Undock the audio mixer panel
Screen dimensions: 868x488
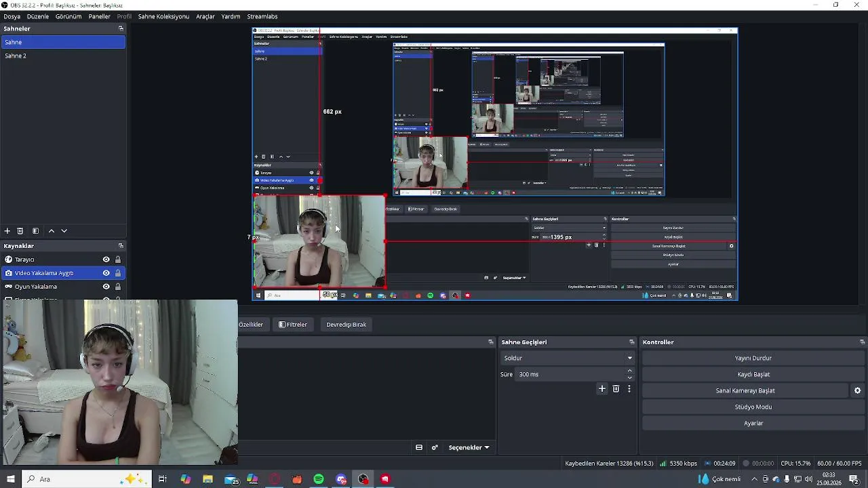491,342
